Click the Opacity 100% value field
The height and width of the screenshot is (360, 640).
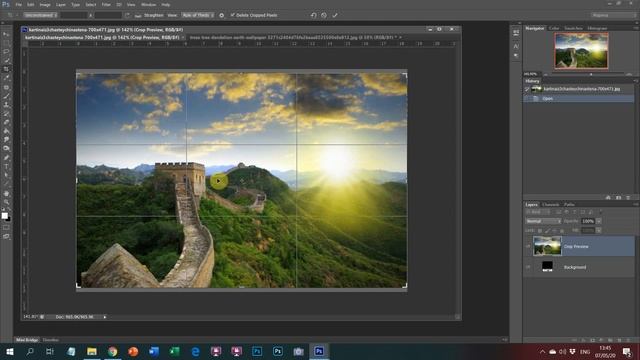click(x=588, y=221)
